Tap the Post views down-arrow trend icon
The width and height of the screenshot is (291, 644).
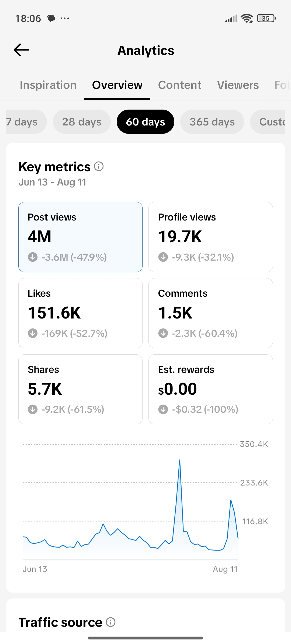tap(33, 257)
